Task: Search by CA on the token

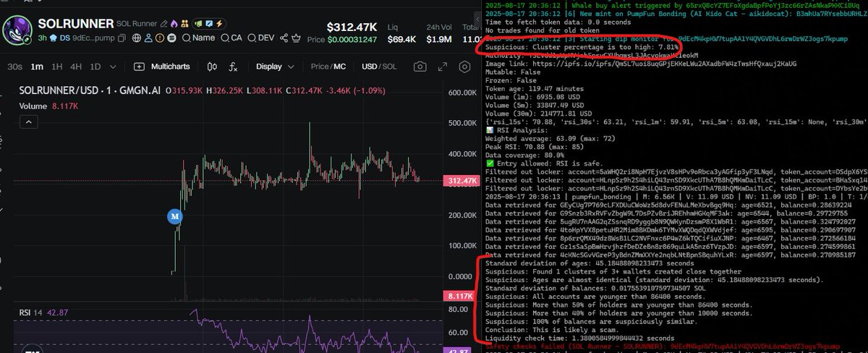Action: [x=231, y=38]
